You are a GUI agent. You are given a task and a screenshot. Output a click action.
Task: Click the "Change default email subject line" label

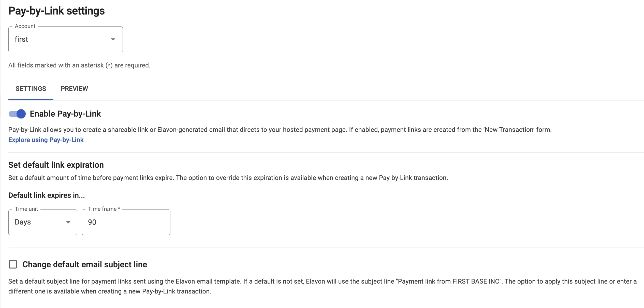coord(85,264)
